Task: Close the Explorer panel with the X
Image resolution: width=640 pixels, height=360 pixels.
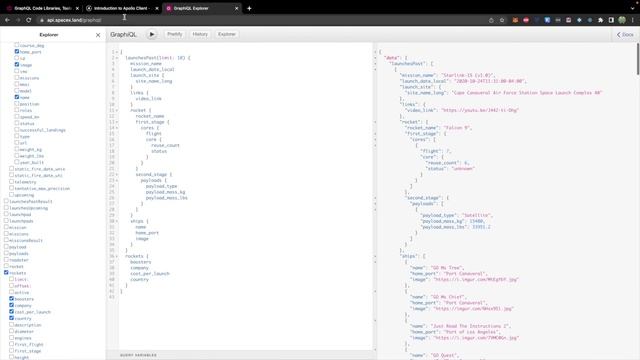Action: pyautogui.click(x=98, y=35)
